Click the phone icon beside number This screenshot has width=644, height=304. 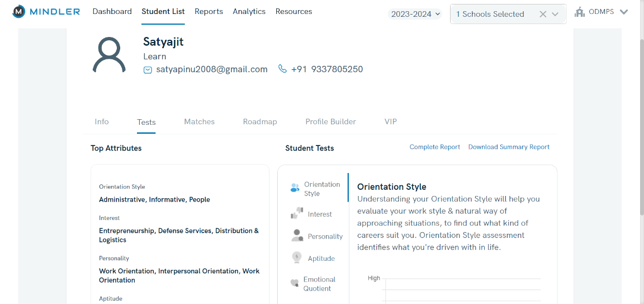pos(282,69)
